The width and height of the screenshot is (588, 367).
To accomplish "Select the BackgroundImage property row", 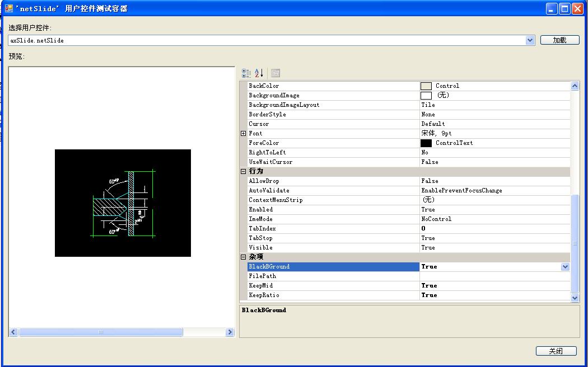I will click(408, 96).
